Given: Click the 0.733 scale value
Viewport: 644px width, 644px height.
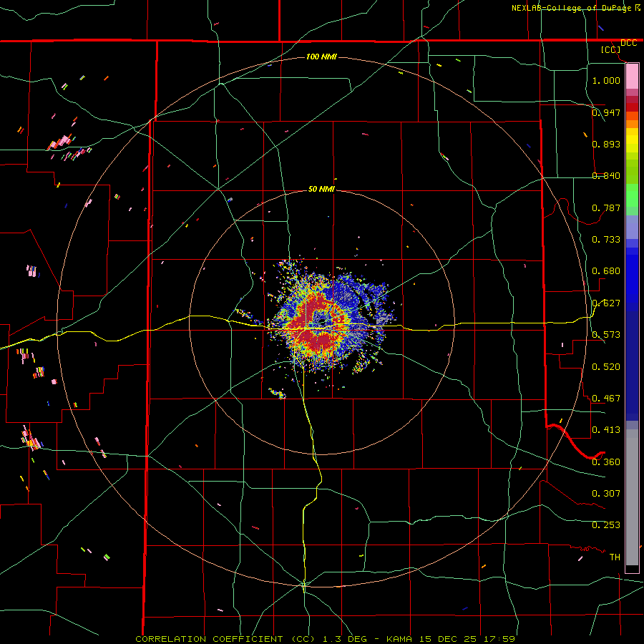Looking at the screenshot, I should point(606,240).
